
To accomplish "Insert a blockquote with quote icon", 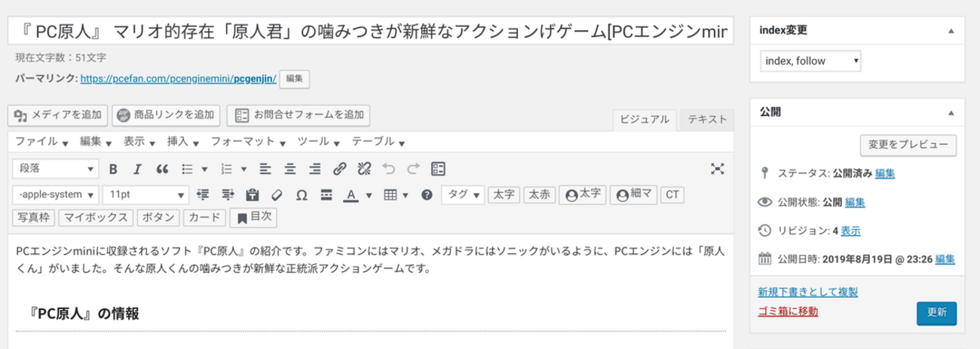I will (x=161, y=169).
